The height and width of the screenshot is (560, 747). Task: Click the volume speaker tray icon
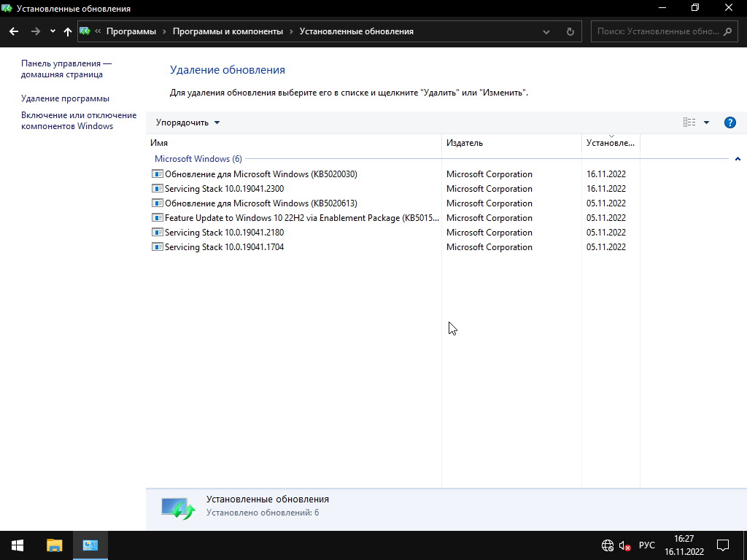624,545
